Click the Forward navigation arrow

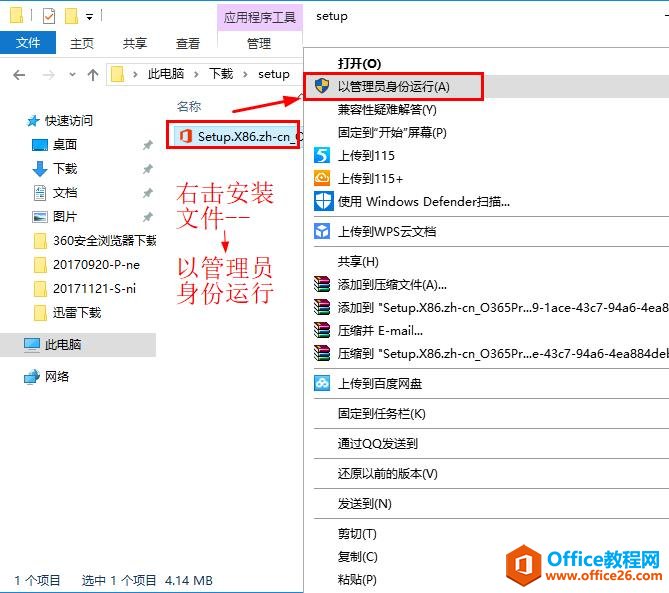click(x=49, y=75)
